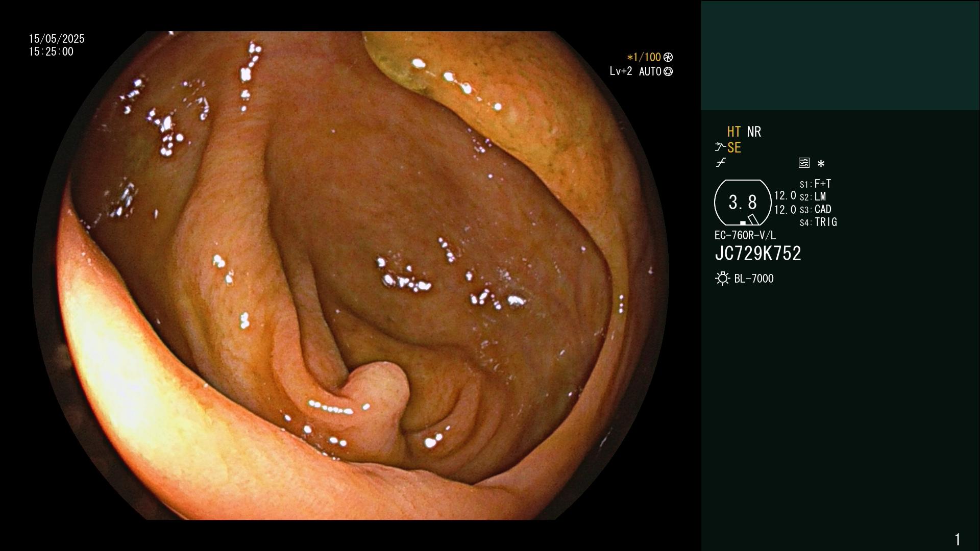Click the HT indicator
This screenshot has width=980, height=551.
[734, 132]
